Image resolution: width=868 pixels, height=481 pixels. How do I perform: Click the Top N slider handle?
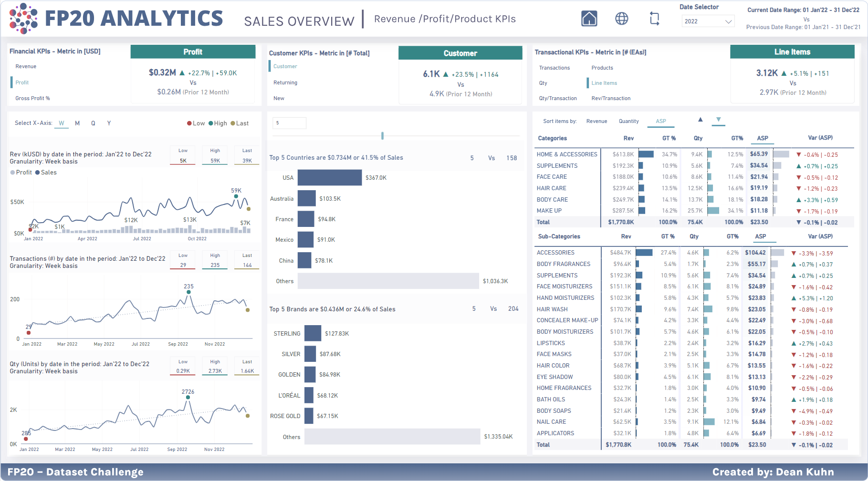[x=382, y=136]
